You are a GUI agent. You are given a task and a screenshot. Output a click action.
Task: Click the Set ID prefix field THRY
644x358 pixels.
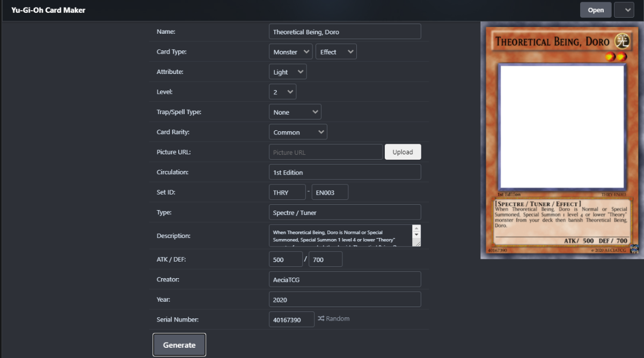pyautogui.click(x=287, y=192)
